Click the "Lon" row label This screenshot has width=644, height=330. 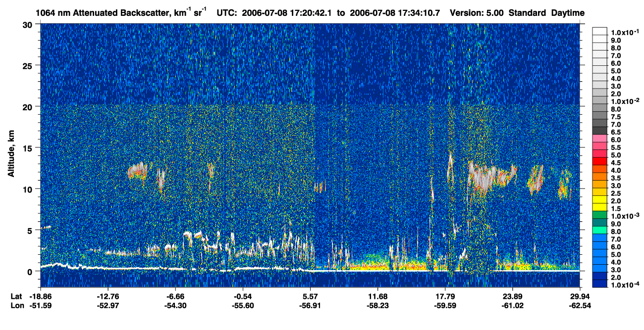pos(16,305)
